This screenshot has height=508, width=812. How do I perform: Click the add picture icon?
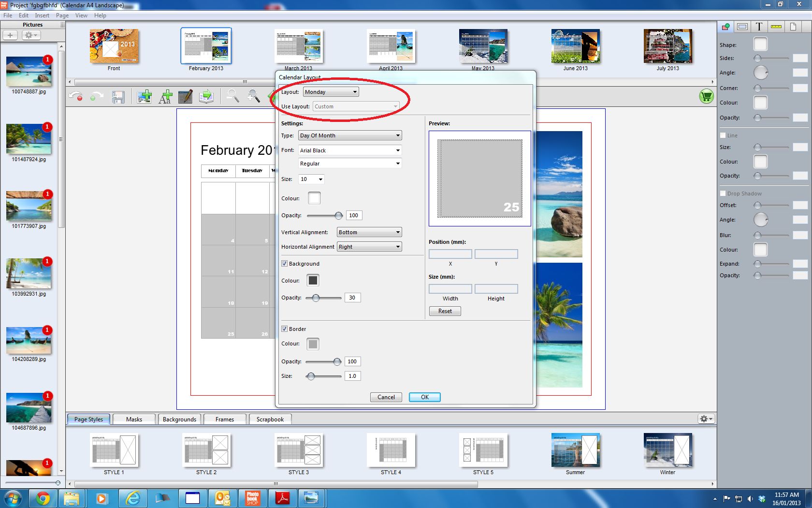[144, 97]
